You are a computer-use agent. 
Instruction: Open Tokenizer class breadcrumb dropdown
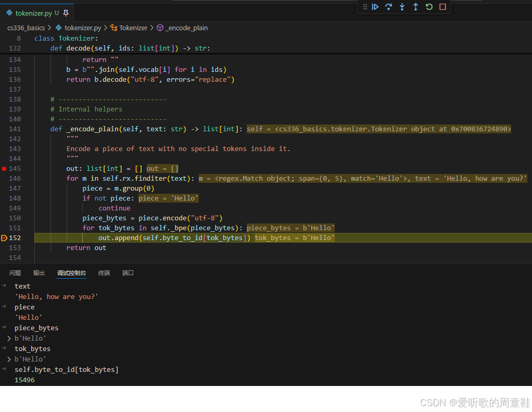[x=133, y=28]
